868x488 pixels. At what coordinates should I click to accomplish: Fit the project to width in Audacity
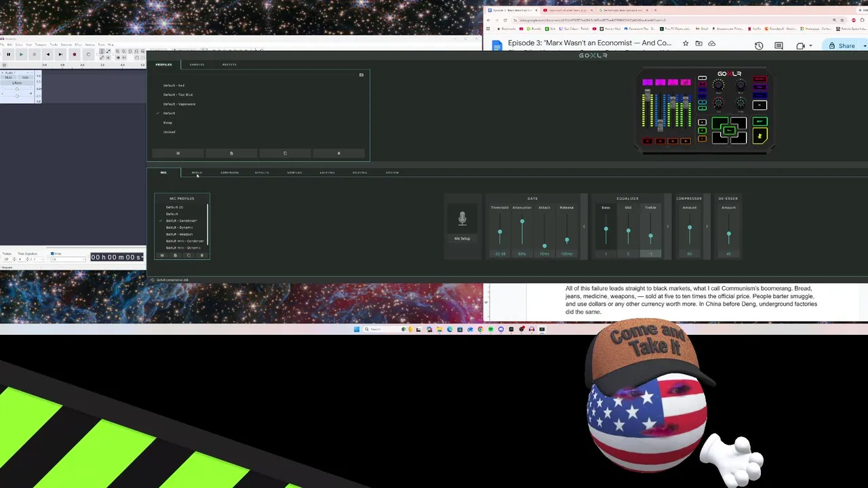tap(136, 52)
